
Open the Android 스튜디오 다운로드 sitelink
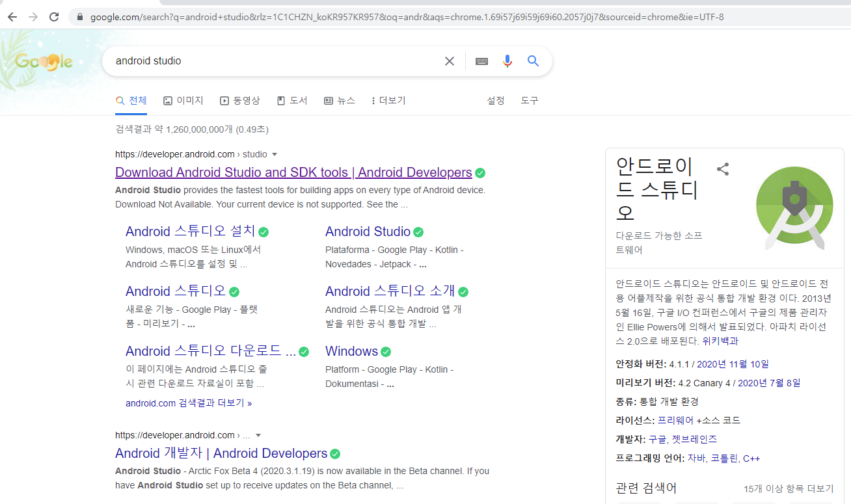pos(211,351)
